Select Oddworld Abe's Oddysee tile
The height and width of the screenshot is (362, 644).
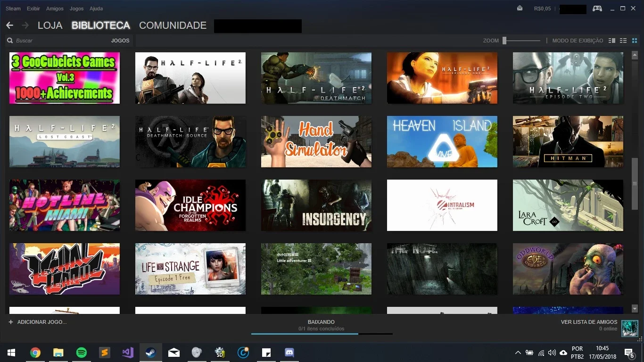[x=568, y=269]
